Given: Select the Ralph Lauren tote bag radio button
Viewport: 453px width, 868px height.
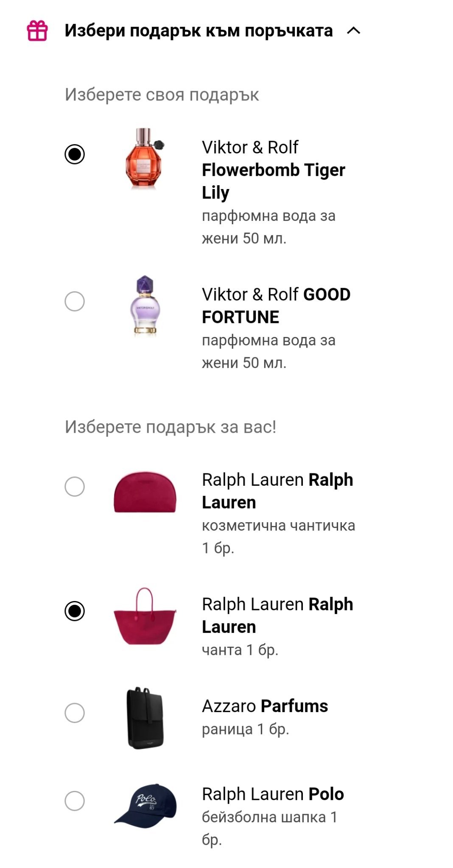Looking at the screenshot, I should point(75,611).
